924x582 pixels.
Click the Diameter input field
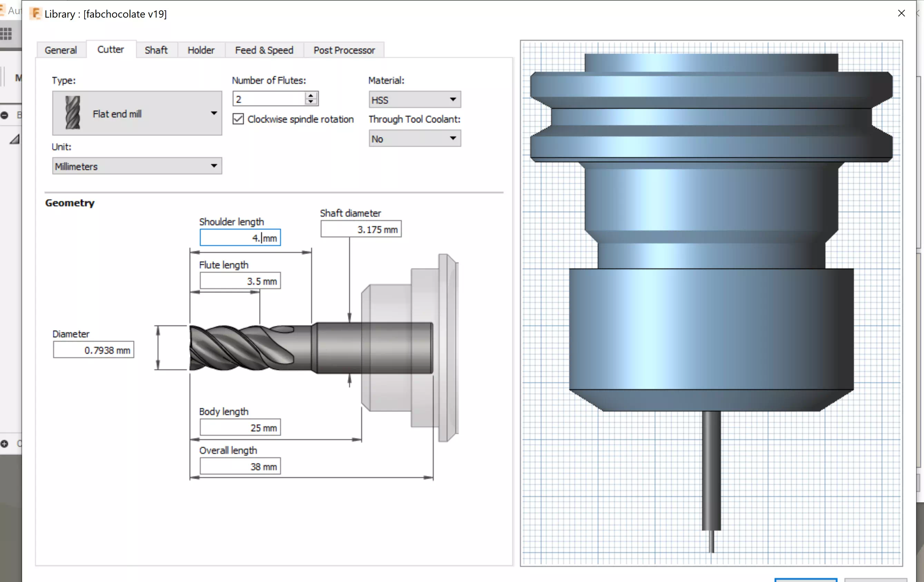(x=94, y=350)
